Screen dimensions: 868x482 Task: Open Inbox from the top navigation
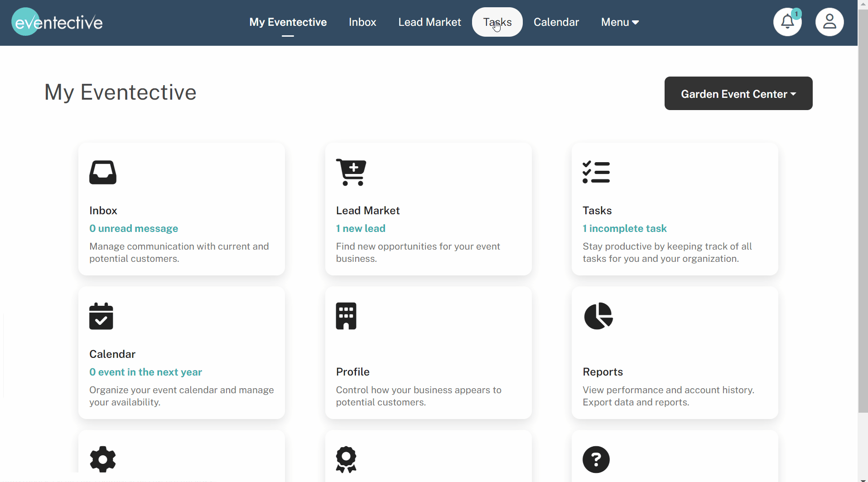[x=362, y=22]
